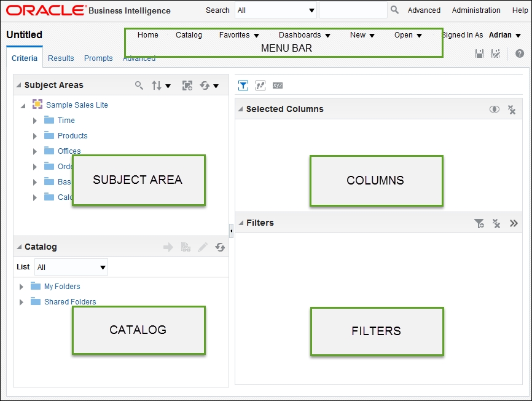Image resolution: width=532 pixels, height=401 pixels.
Task: Open the Administration link
Action: 476,10
